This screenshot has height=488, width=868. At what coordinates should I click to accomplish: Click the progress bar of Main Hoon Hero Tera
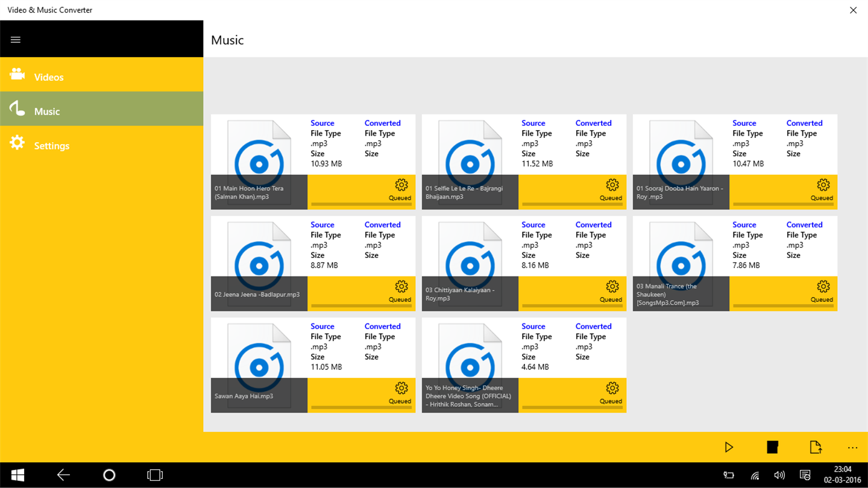click(362, 205)
